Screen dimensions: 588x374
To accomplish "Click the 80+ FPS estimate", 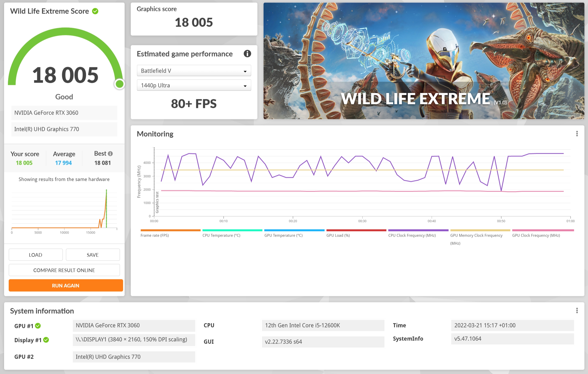I will click(194, 104).
